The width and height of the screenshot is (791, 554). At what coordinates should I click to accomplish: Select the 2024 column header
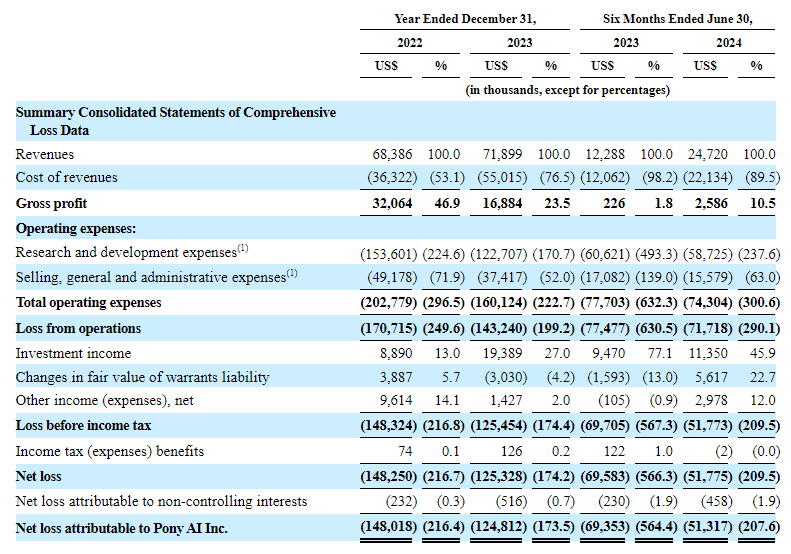729,43
